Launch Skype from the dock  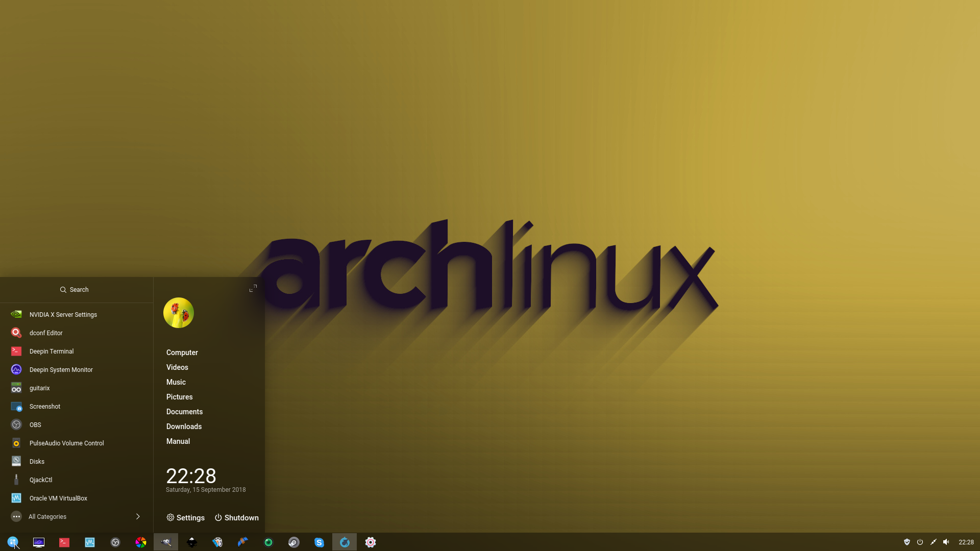coord(320,542)
